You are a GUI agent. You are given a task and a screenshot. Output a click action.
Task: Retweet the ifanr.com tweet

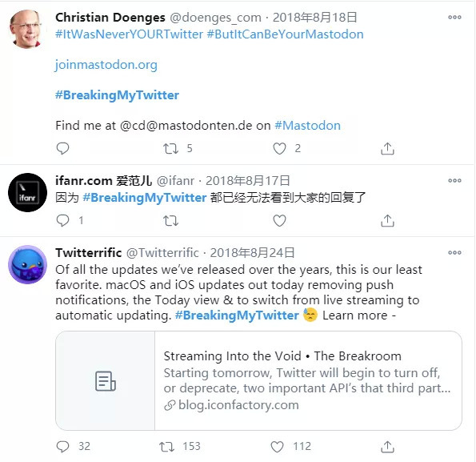170,220
